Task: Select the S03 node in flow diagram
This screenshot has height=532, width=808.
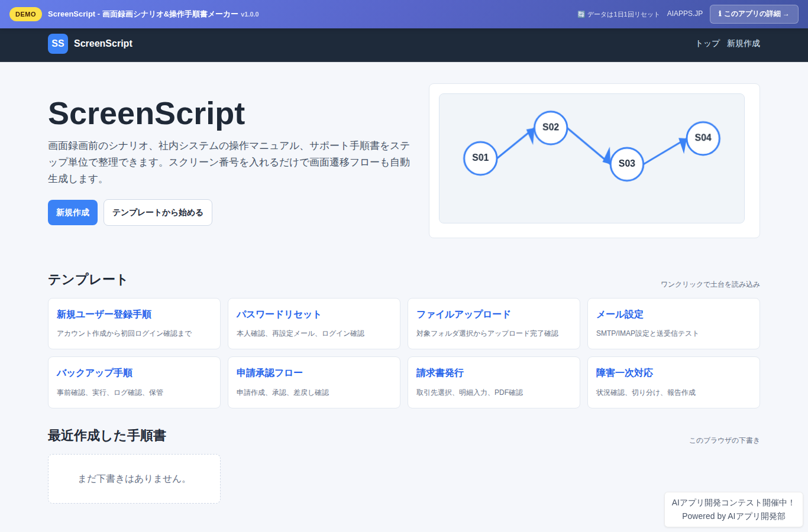Action: click(x=626, y=164)
